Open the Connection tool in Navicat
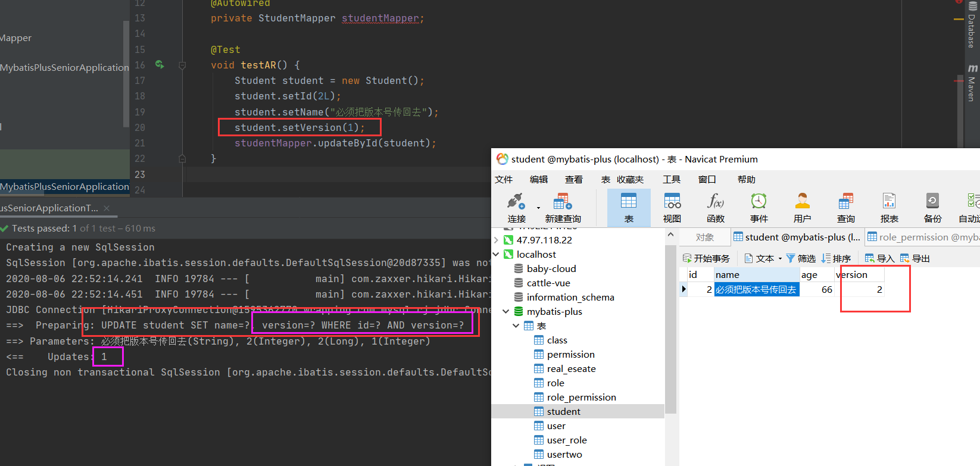 coord(516,208)
